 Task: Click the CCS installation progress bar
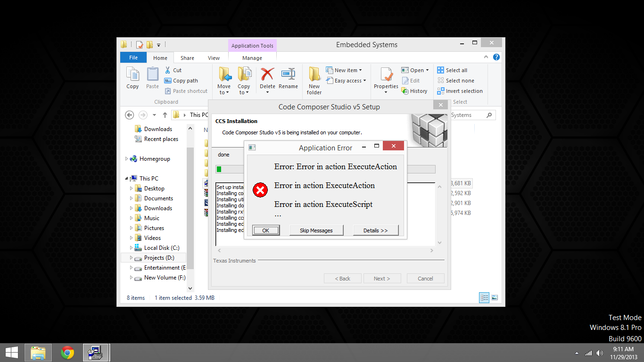[x=325, y=169]
